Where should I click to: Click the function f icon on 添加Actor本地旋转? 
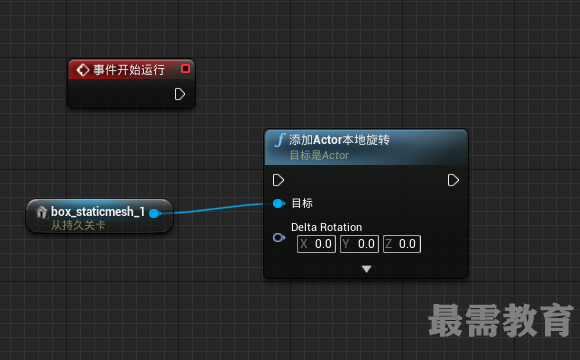tap(280, 140)
